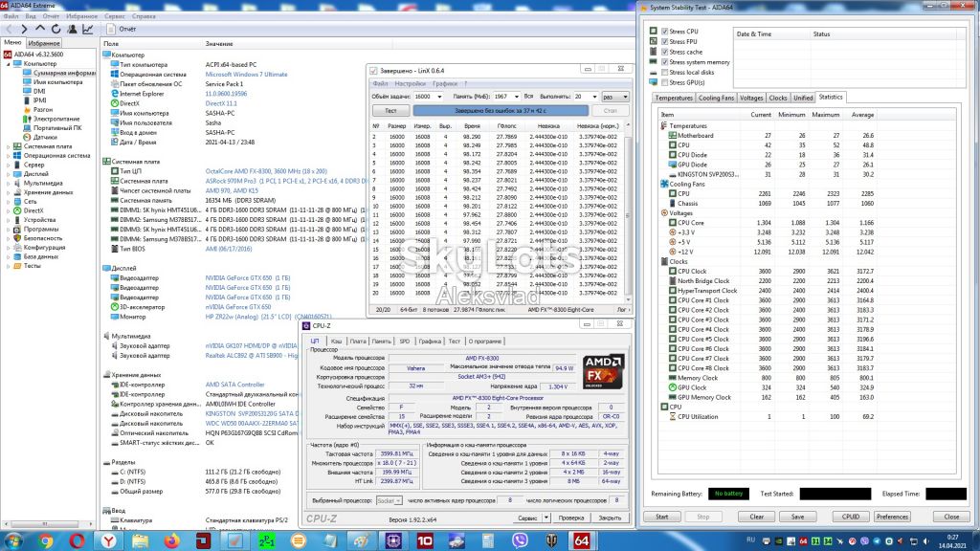Click Тест button in LinX
Viewport: 980px width, 551px height.
(391, 111)
